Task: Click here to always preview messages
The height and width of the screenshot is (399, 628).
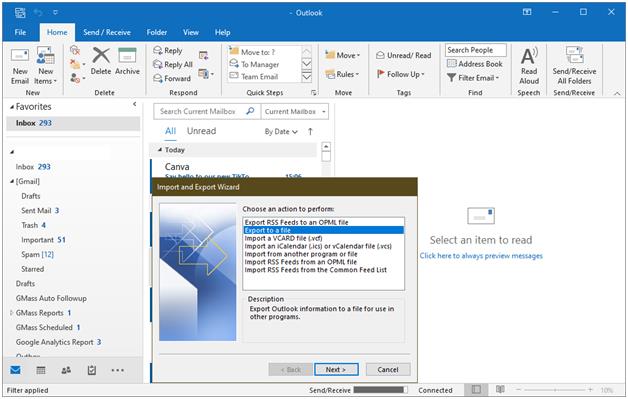Action: [481, 256]
